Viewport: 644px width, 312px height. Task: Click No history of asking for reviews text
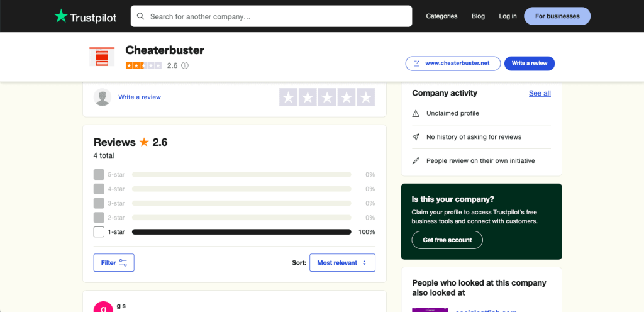point(474,137)
